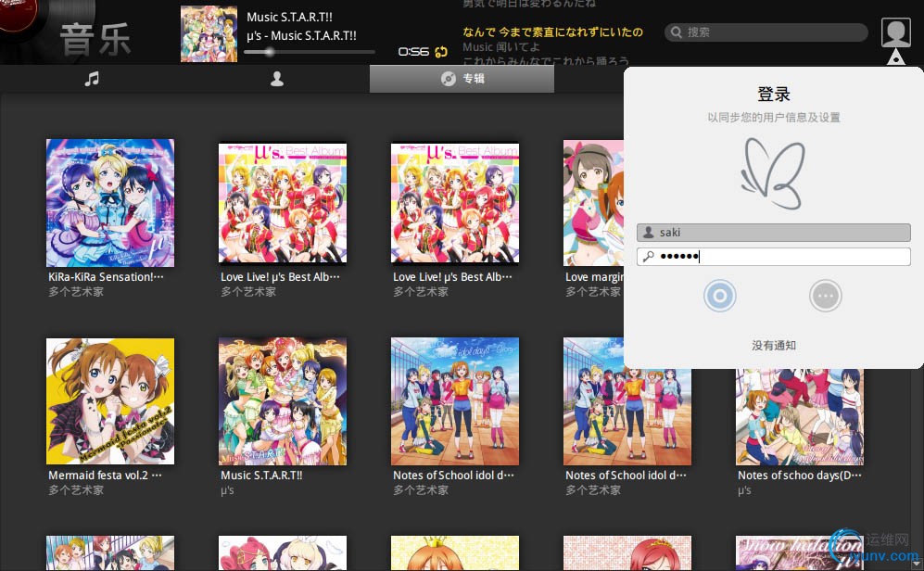Click the 多个艺术家 label under KiRa-KiRa Sensation
The image size is (924, 571).
point(76,292)
